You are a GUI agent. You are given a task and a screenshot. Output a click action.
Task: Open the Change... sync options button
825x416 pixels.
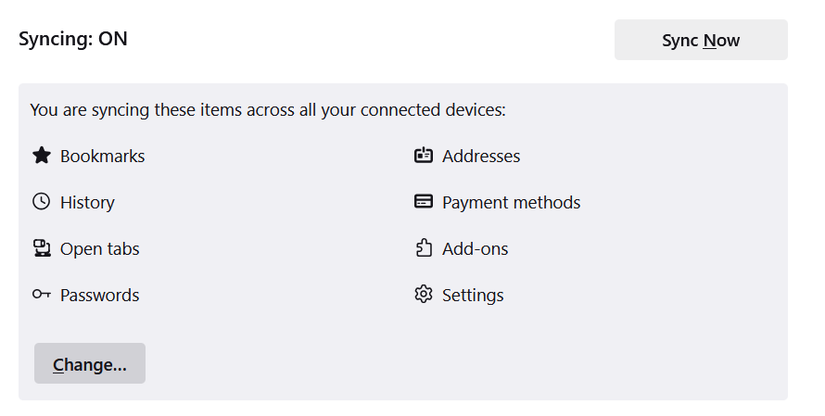click(x=90, y=363)
